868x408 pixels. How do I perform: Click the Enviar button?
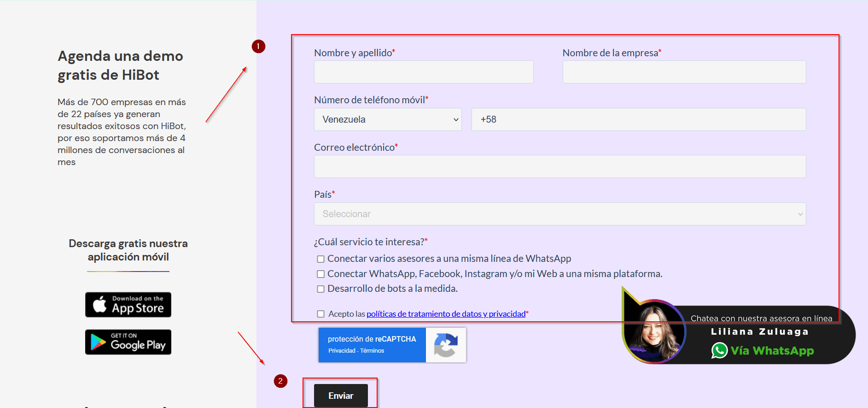point(341,396)
